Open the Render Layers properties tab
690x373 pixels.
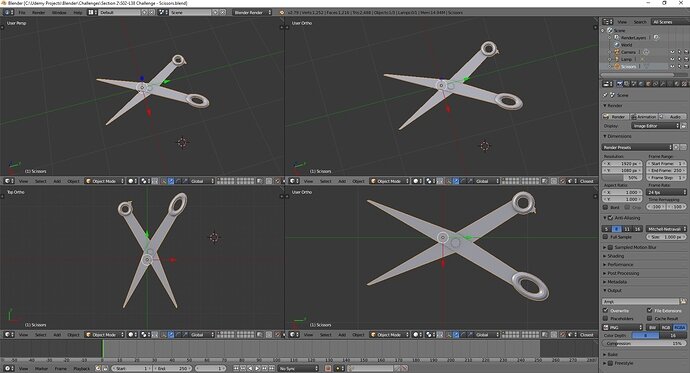(x=627, y=84)
